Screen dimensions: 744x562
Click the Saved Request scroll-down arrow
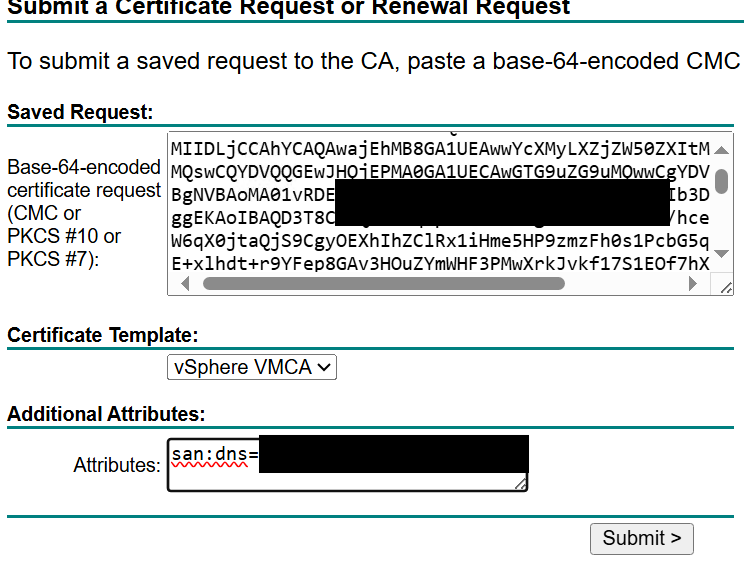(x=721, y=254)
